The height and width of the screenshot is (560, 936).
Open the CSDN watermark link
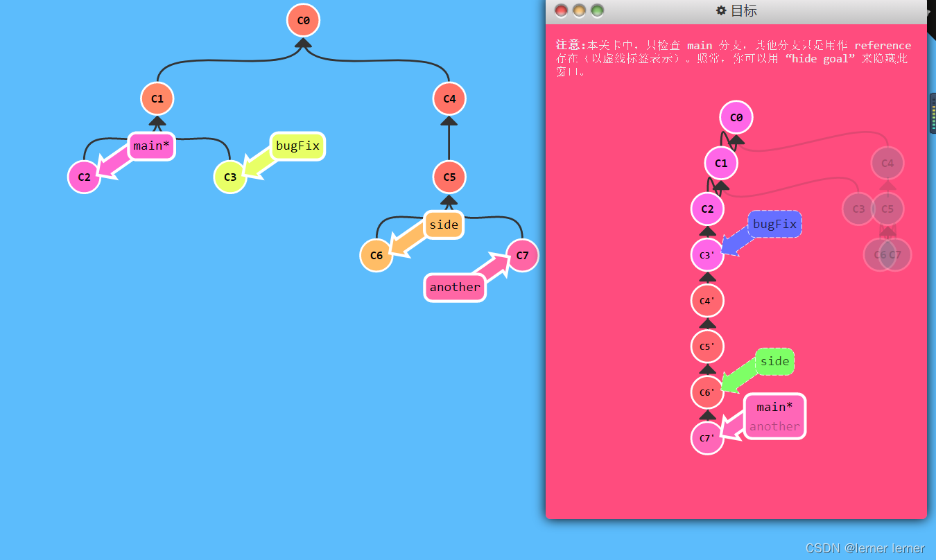865,548
